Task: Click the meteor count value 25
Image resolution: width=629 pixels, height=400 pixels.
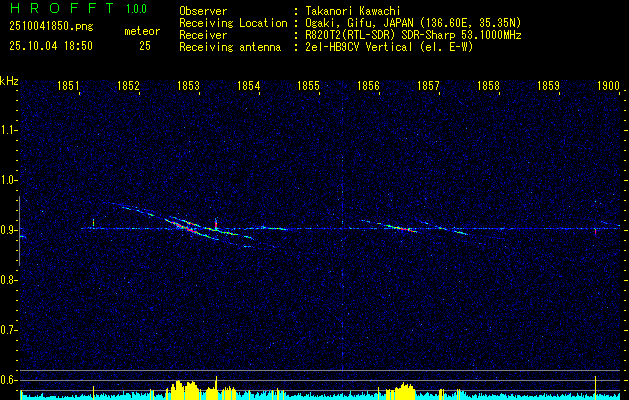Action: (x=145, y=46)
